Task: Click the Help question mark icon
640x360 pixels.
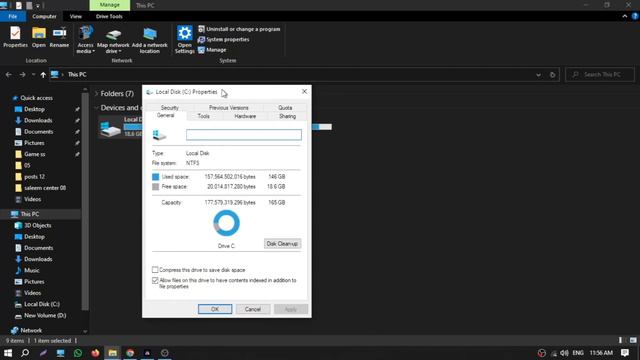Action: [635, 16]
